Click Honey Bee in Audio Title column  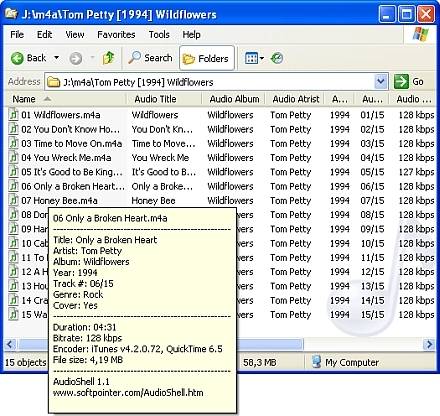click(x=153, y=201)
